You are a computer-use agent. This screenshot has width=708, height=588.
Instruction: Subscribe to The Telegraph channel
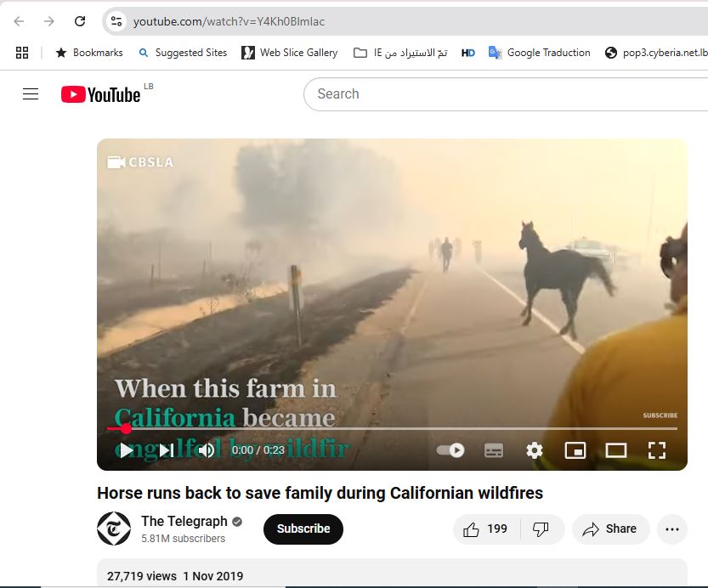(x=303, y=529)
